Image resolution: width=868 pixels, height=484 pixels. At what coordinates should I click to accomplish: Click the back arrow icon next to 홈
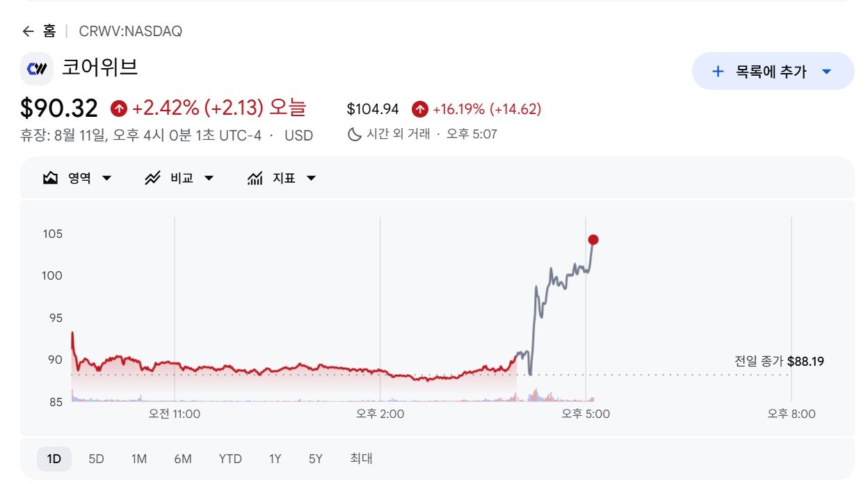(28, 31)
